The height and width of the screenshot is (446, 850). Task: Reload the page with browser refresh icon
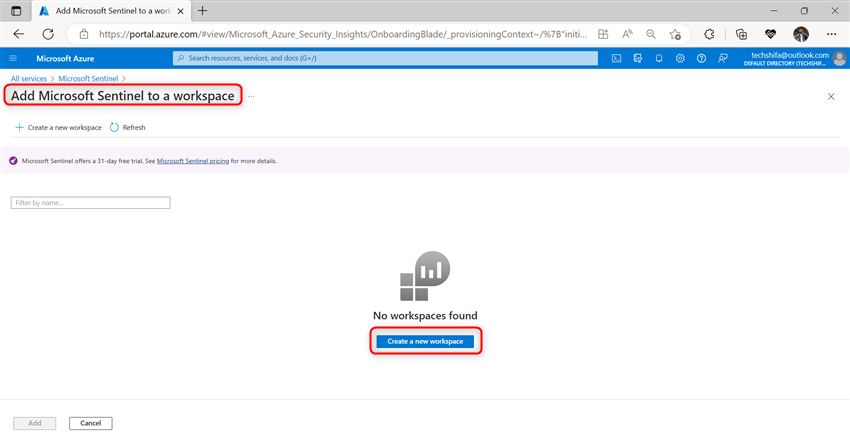[48, 34]
